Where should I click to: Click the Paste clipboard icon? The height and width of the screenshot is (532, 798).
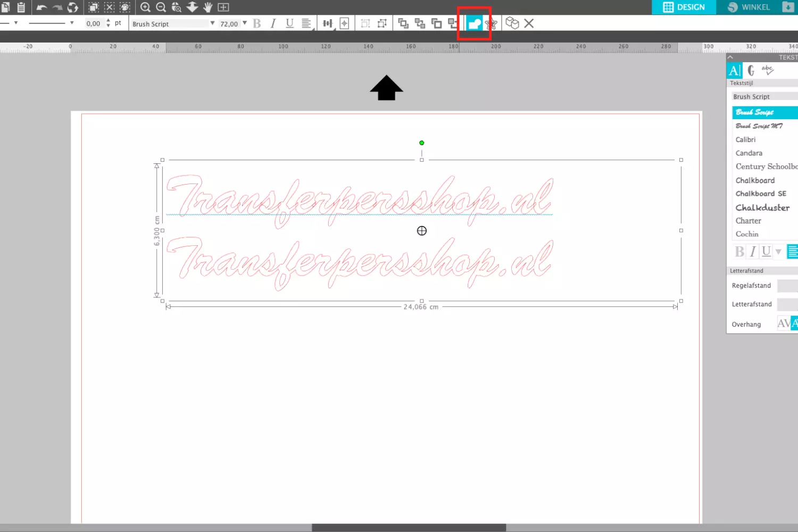point(21,7)
